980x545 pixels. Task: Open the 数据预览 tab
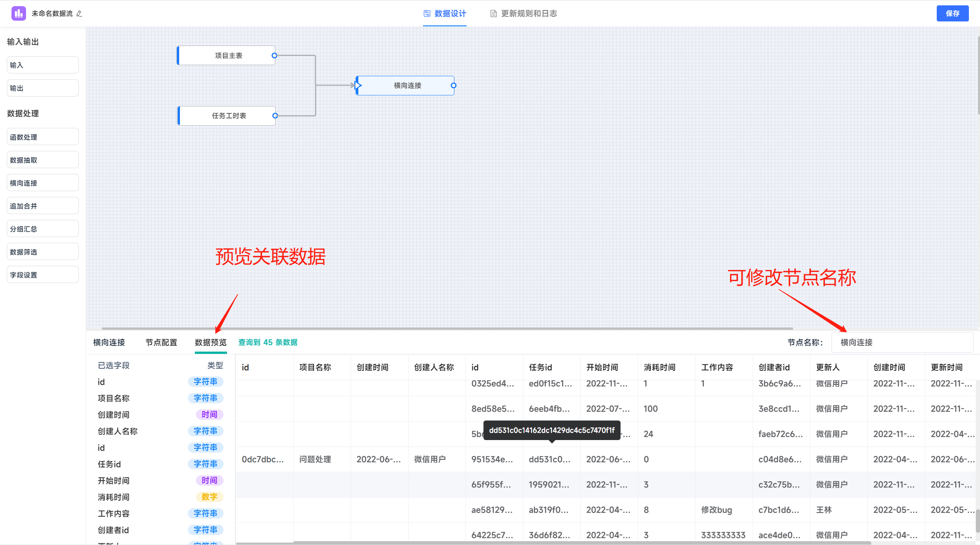coord(210,342)
